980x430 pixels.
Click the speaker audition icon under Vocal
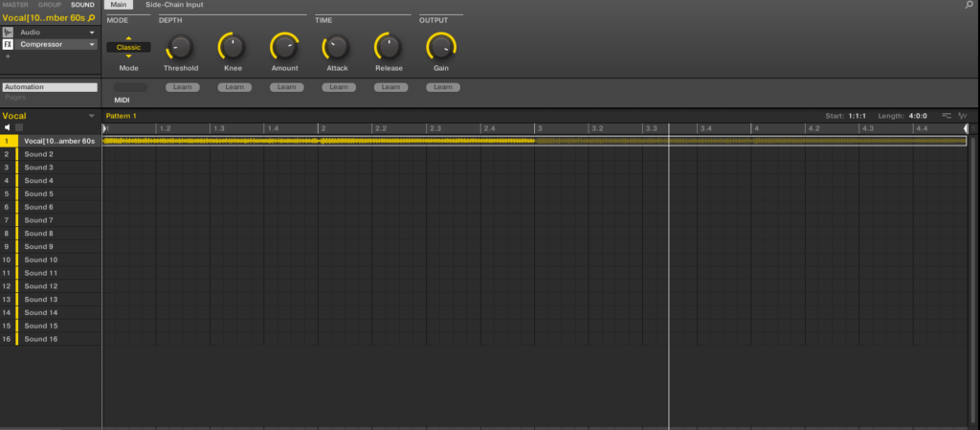(8, 127)
